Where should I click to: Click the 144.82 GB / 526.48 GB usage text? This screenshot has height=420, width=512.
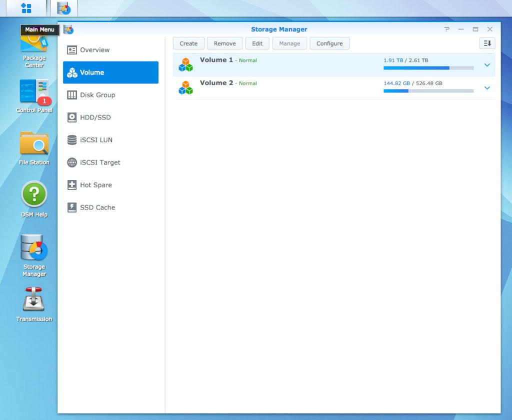click(x=413, y=83)
